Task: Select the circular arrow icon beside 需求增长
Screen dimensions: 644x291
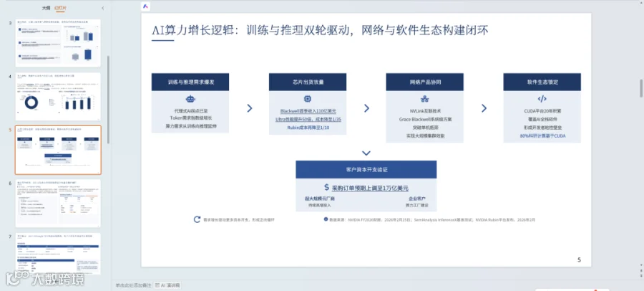Action: tap(197, 220)
